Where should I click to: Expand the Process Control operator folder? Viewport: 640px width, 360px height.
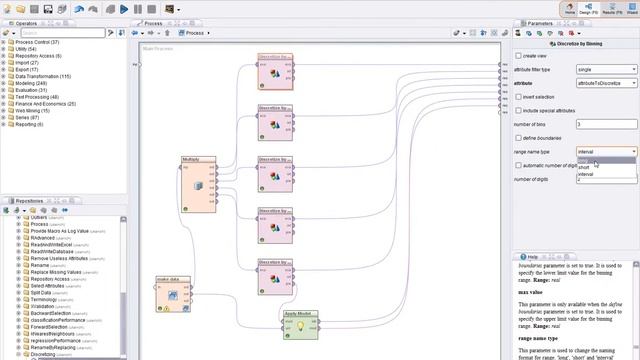click(x=4, y=42)
